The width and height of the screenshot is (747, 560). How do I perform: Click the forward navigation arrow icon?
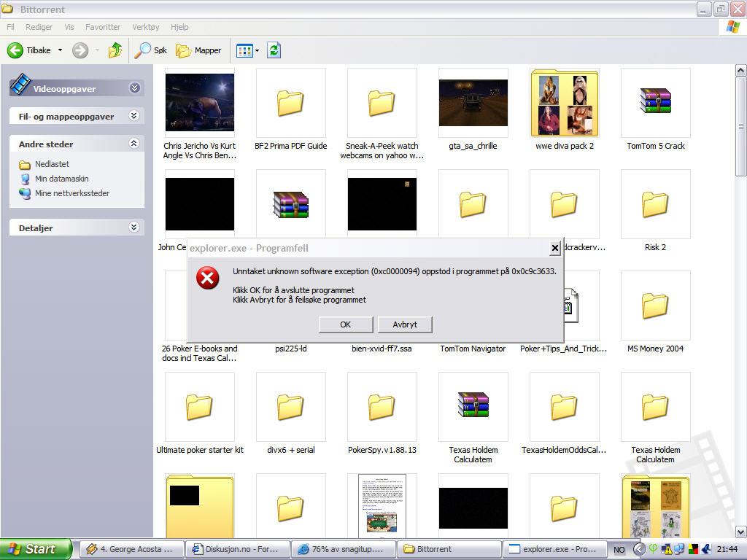point(80,50)
